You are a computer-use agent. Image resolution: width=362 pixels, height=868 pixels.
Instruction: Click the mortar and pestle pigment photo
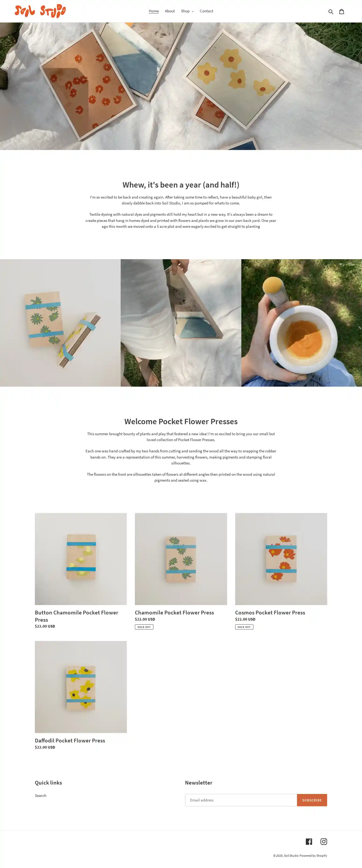pyautogui.click(x=301, y=323)
